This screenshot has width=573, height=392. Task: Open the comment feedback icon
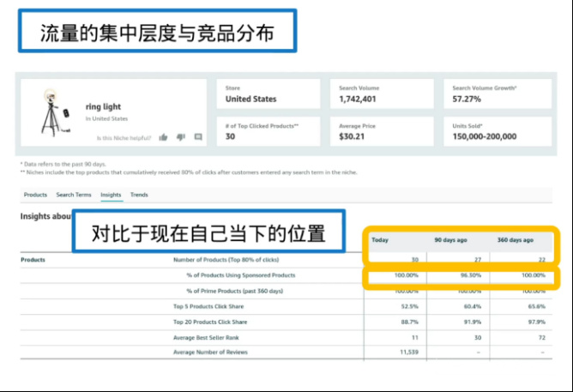point(198,137)
